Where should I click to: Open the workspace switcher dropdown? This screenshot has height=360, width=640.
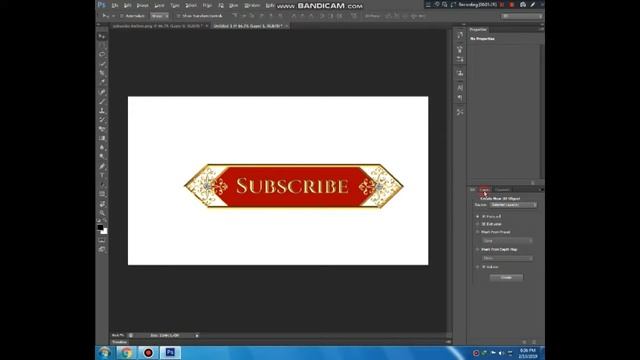tap(522, 16)
